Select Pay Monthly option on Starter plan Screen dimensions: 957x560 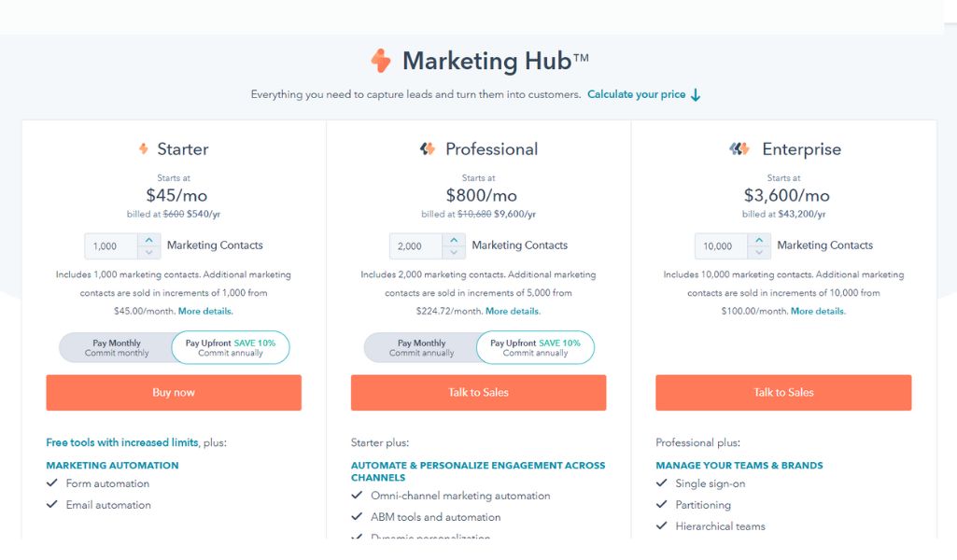point(117,348)
